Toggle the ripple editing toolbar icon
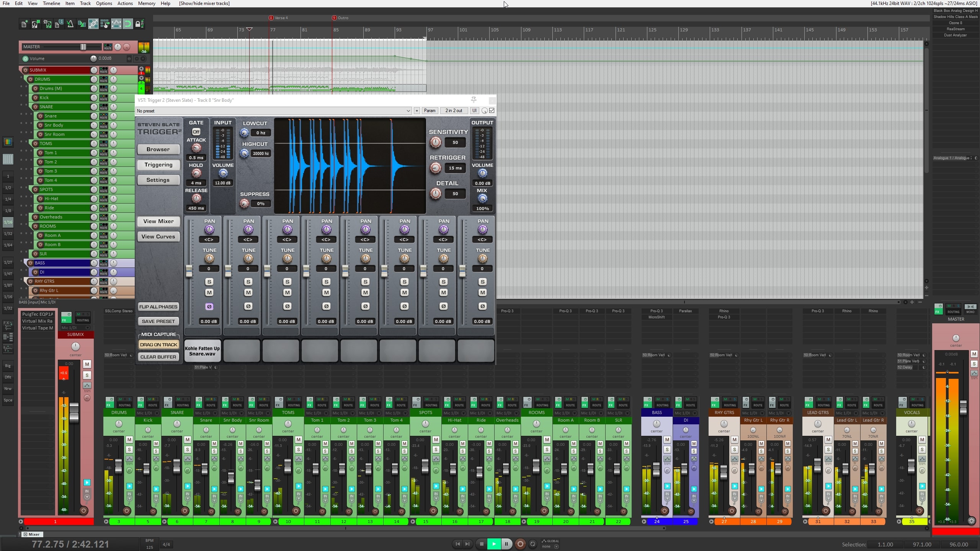 pos(105,24)
